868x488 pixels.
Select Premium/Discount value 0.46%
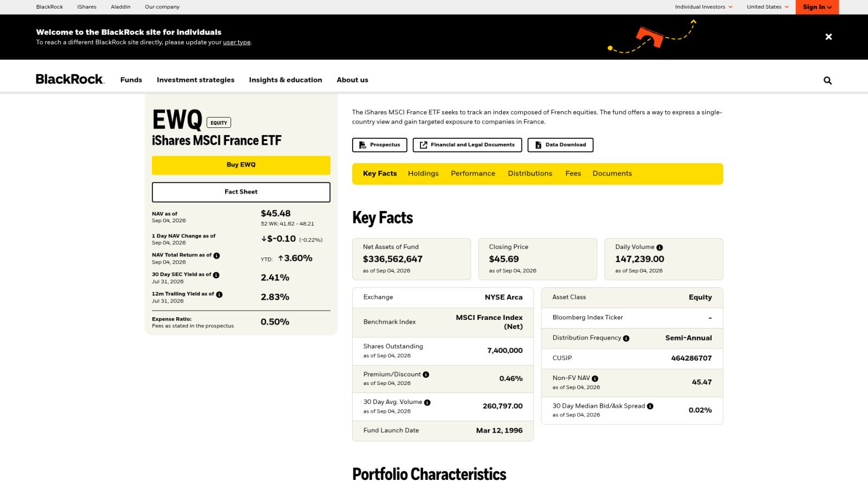coord(511,378)
